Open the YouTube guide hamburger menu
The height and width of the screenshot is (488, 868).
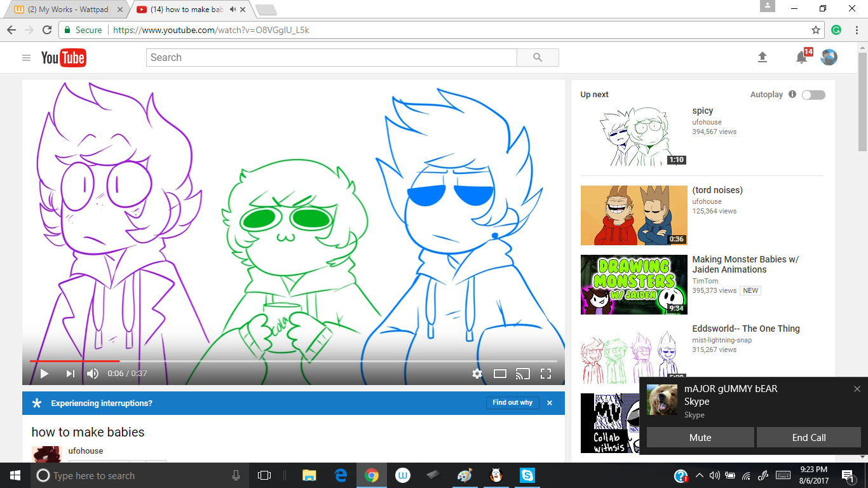pos(26,58)
